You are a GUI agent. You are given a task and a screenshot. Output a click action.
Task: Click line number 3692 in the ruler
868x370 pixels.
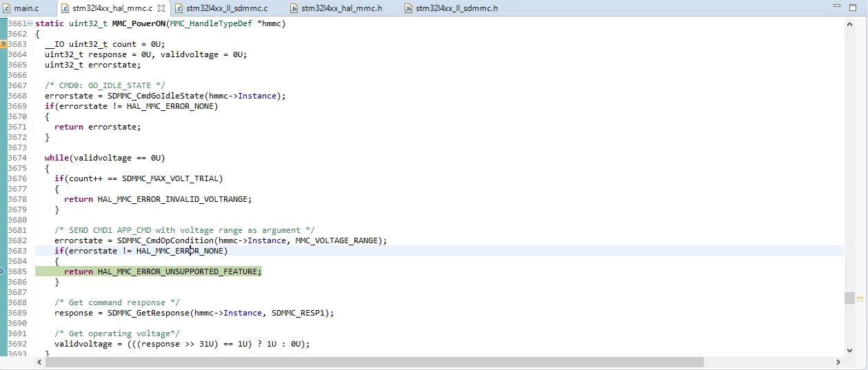[x=17, y=344]
